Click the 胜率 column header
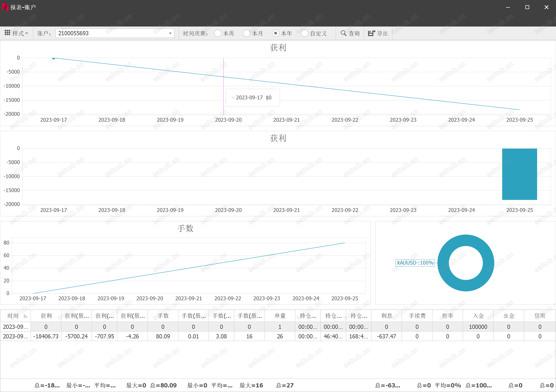This screenshot has height=392, width=556. point(447,316)
